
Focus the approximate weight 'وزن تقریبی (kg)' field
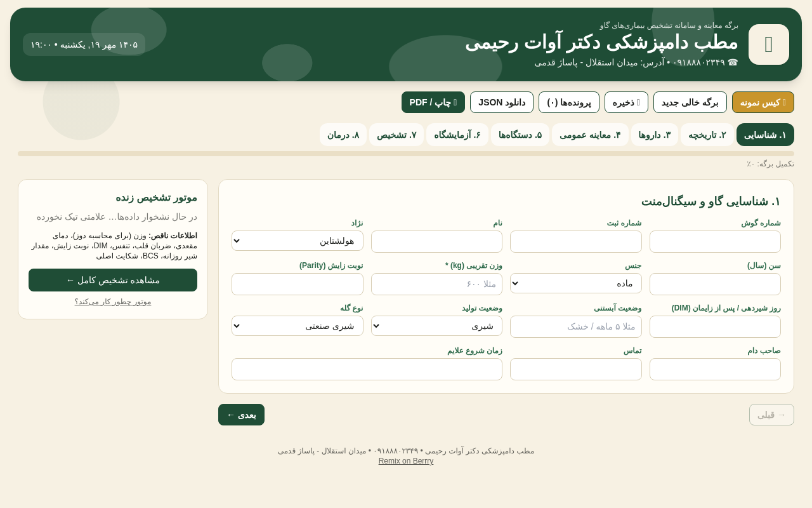pyautogui.click(x=436, y=284)
